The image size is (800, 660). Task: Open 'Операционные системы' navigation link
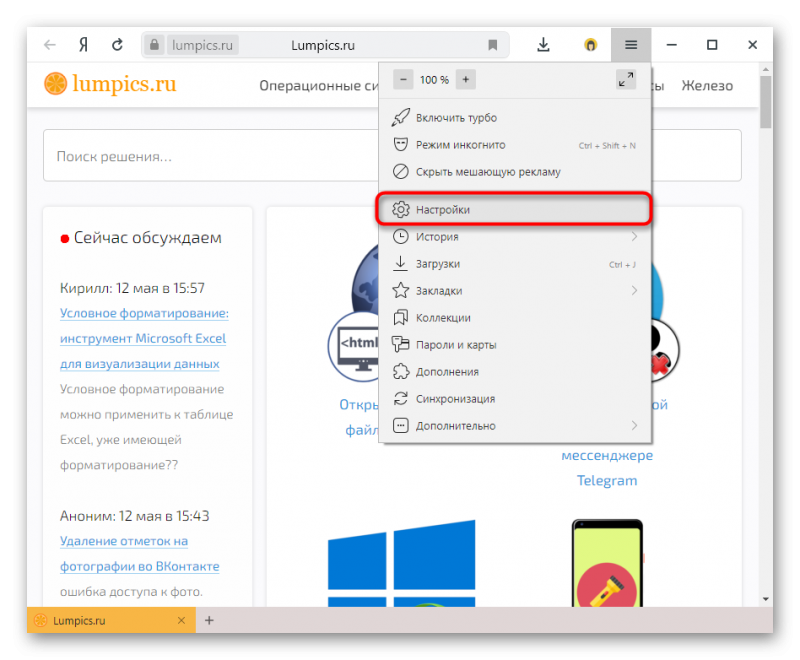(319, 86)
